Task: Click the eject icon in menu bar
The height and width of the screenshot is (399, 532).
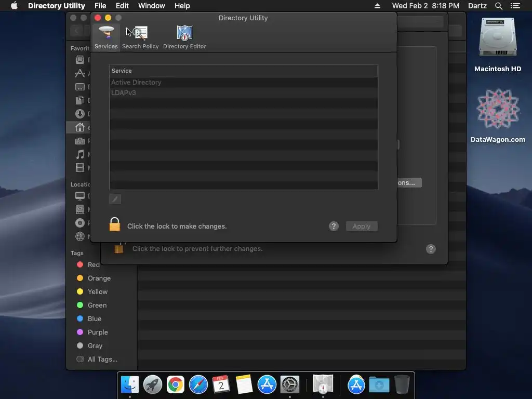Action: 377,6
